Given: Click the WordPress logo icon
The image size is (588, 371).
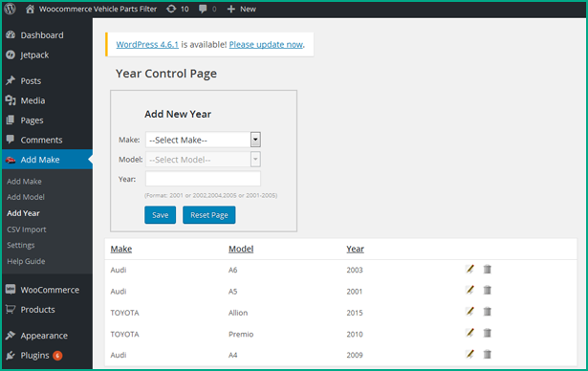Looking at the screenshot, I should tap(11, 9).
